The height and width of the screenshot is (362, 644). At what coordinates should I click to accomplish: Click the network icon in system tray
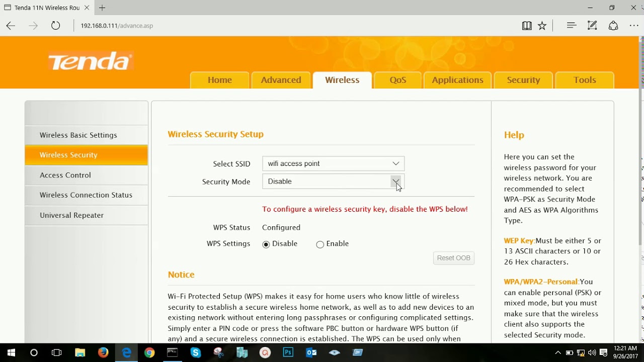coord(581,352)
